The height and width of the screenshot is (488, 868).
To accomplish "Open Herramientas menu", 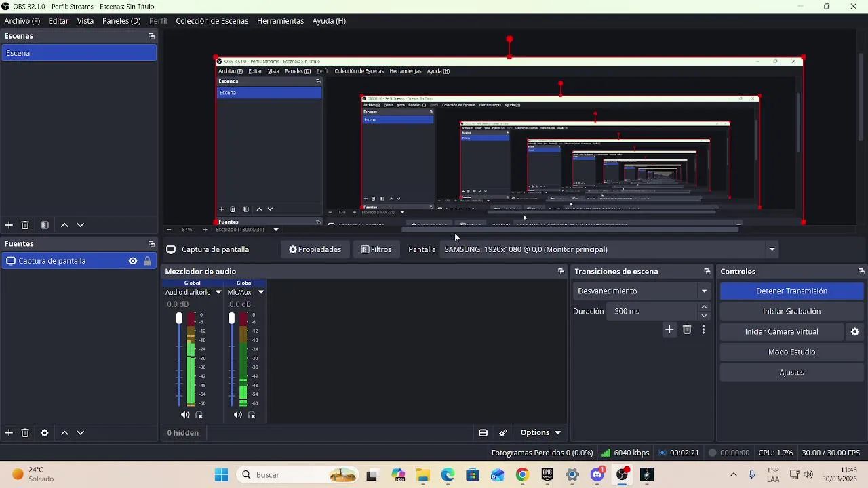I will (x=280, y=21).
